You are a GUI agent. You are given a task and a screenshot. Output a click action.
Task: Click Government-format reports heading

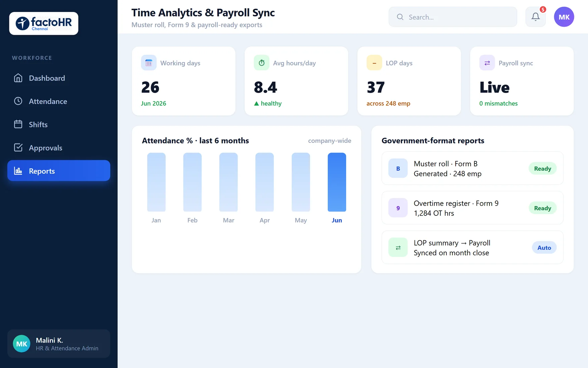(x=433, y=141)
